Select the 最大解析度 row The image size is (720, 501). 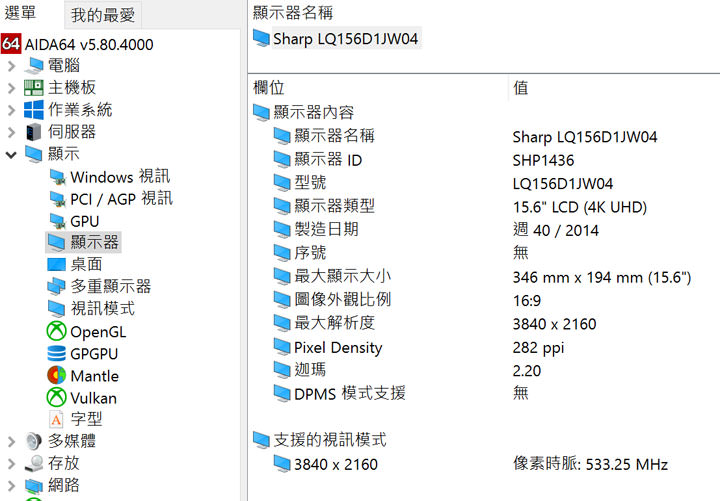coord(334,323)
